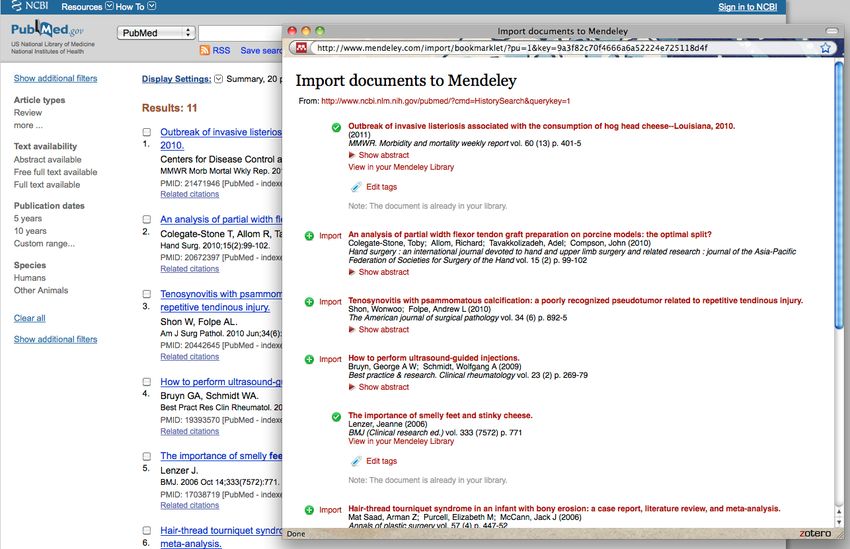The height and width of the screenshot is (549, 850).
Task: Click top Show additional filters link
Action: (55, 78)
